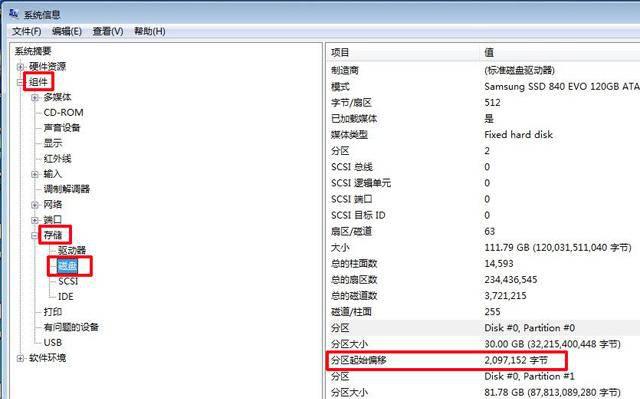Click the 111.79 GB size value
The width and height of the screenshot is (640, 399).
[x=558, y=248]
